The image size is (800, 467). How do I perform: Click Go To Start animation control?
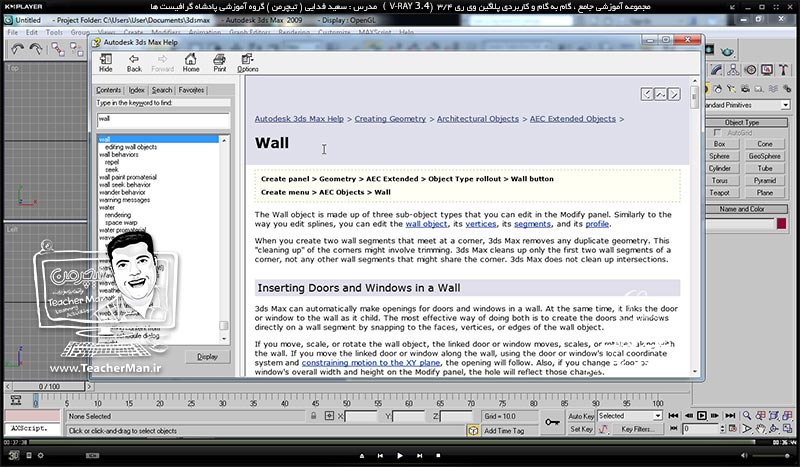point(673,415)
